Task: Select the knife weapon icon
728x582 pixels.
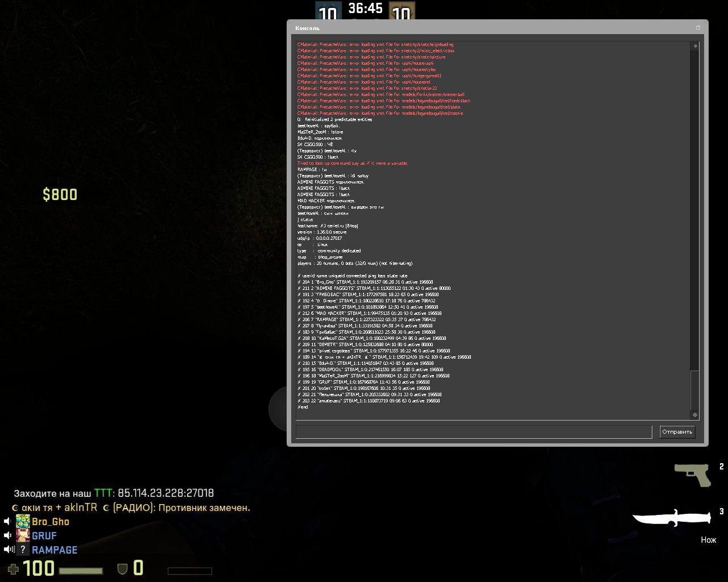Action: [x=672, y=518]
